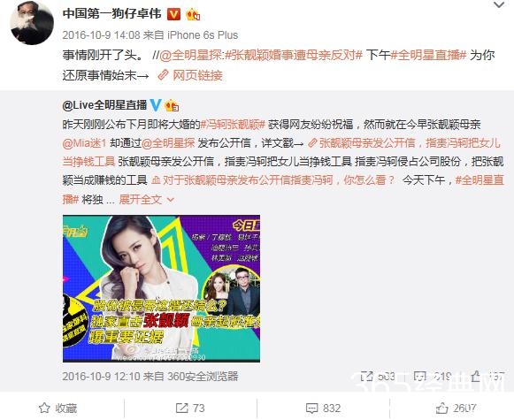
Task: Open the embedded video thumbnail image
Action: (161, 288)
